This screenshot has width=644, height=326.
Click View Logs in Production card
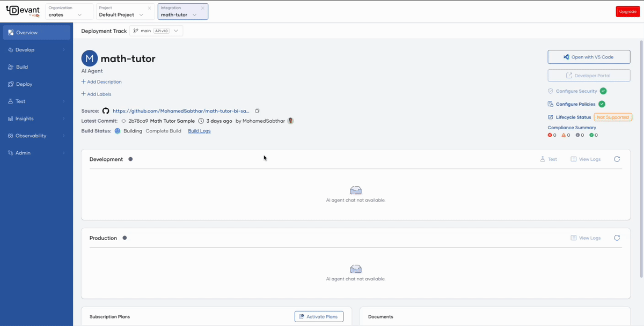[x=586, y=238]
